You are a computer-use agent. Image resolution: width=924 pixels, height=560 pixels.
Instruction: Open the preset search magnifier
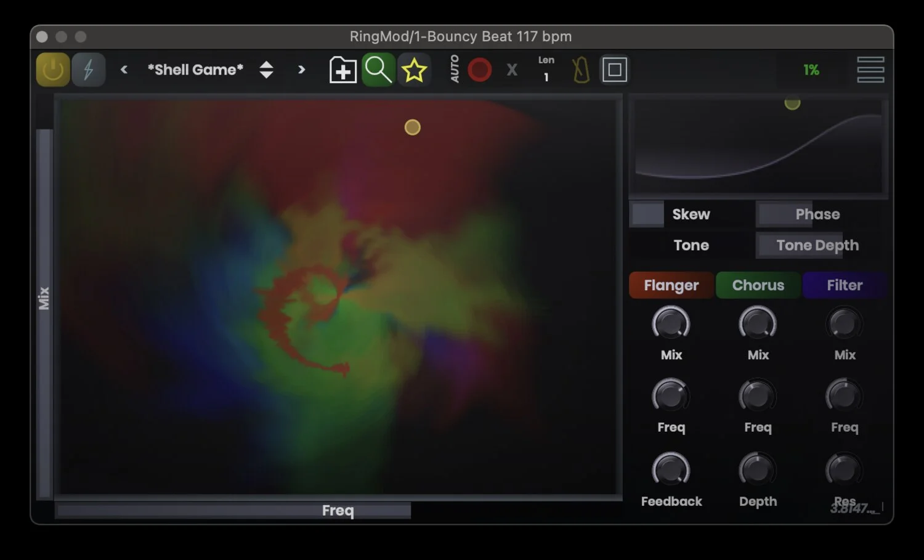pyautogui.click(x=378, y=70)
